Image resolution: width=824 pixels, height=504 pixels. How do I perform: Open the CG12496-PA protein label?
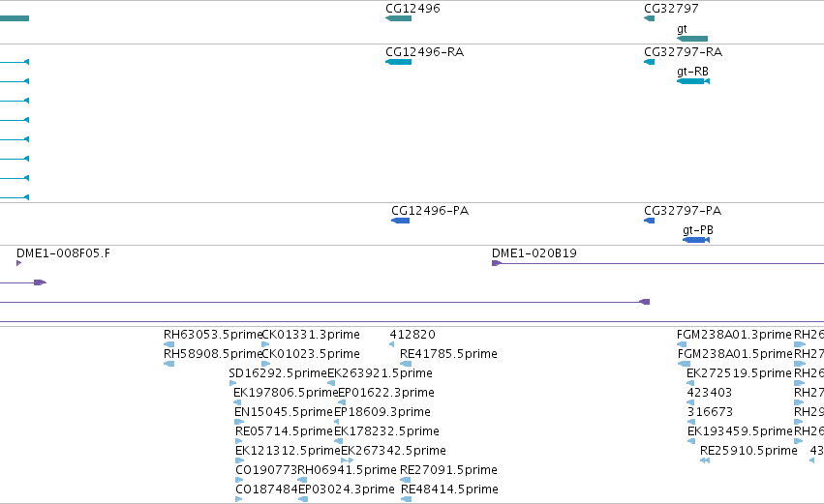pos(430,211)
